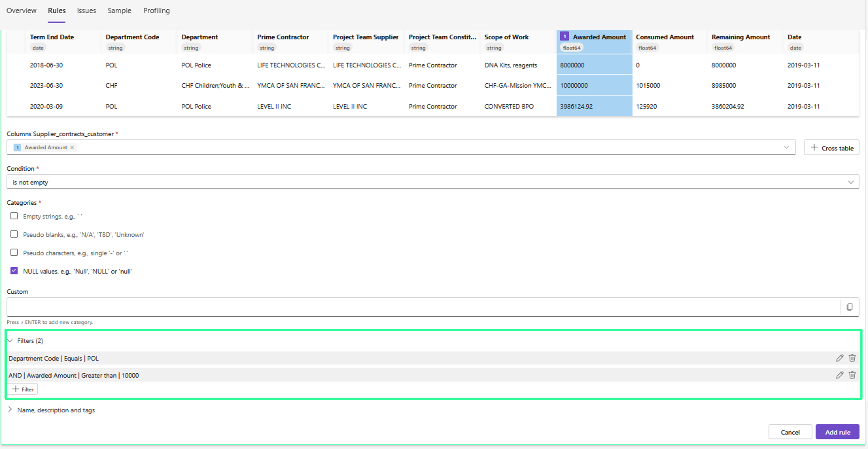This screenshot has width=868, height=449.
Task: Click the Add rule button
Action: point(837,432)
